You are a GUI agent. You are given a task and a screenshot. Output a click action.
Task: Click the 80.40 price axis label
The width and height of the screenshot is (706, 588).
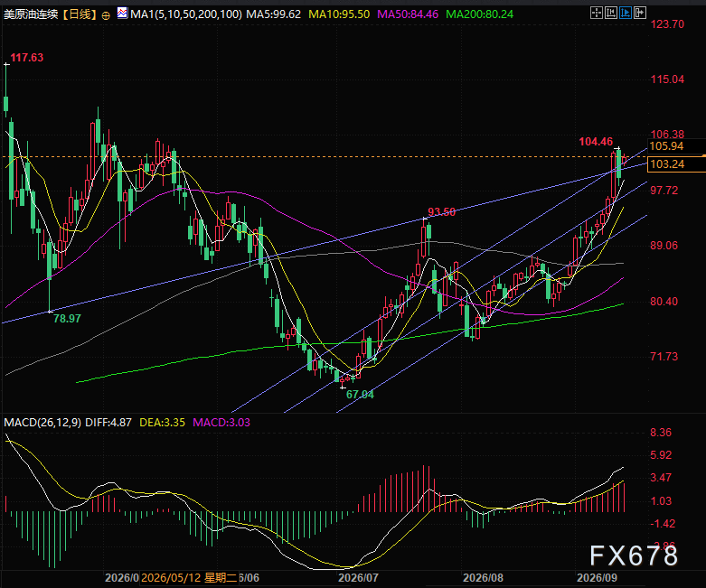click(664, 302)
